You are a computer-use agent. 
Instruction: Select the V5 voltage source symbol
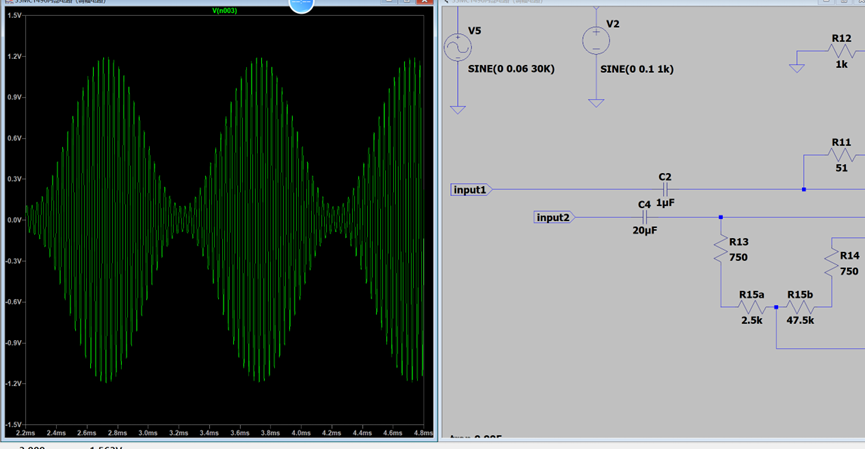(457, 47)
